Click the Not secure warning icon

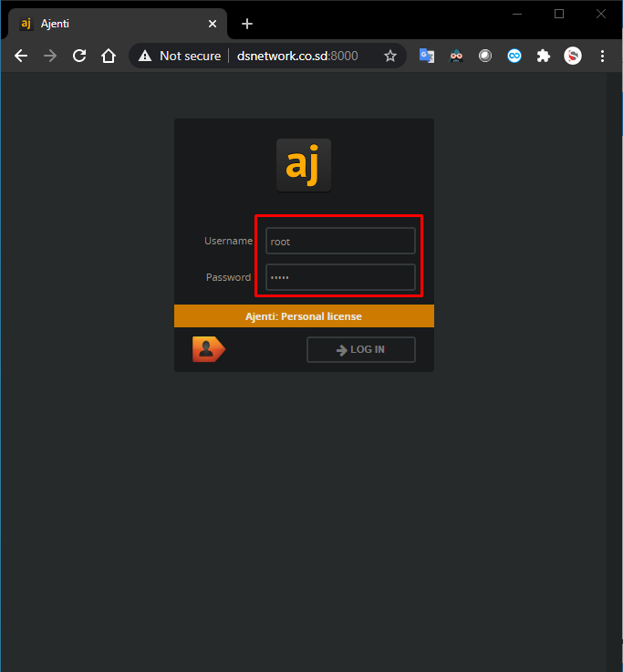pyautogui.click(x=145, y=56)
